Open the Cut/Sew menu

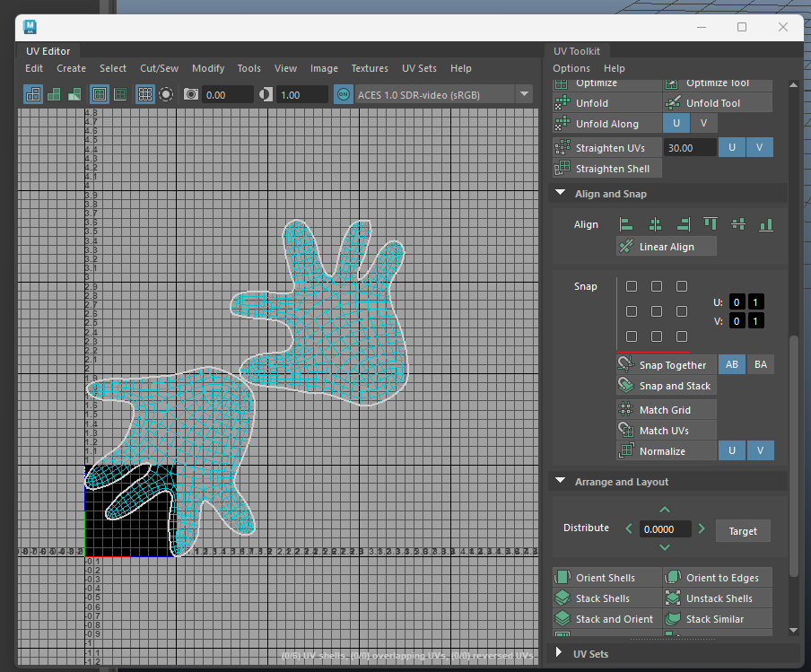tap(160, 68)
